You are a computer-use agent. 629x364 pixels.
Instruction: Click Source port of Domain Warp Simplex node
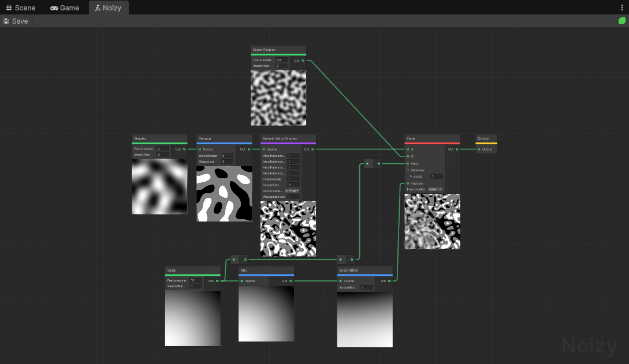(x=264, y=149)
